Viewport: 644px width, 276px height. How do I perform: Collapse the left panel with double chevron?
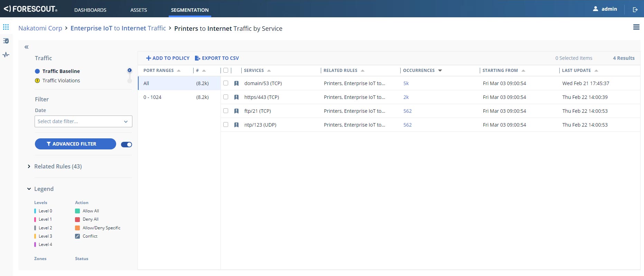click(x=27, y=47)
